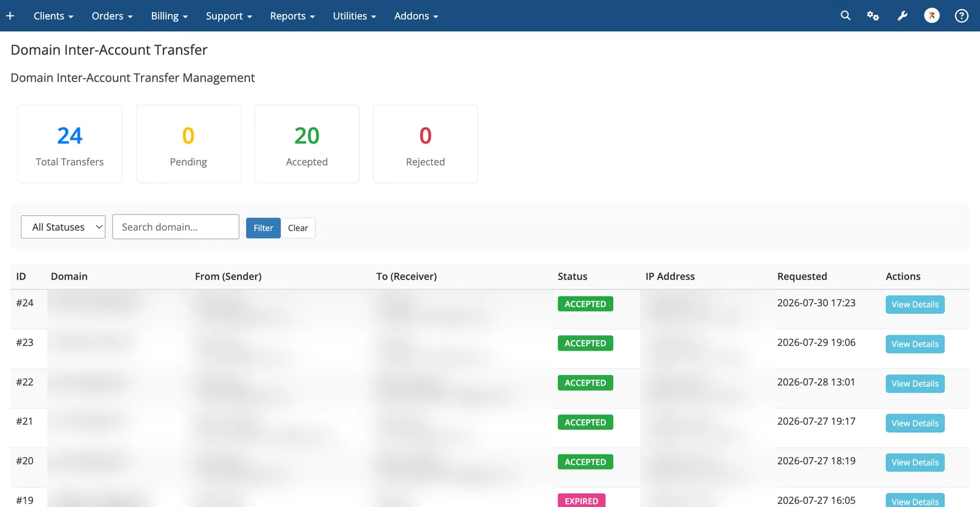980x507 pixels.
Task: View details for transfer #21
Action: point(915,423)
